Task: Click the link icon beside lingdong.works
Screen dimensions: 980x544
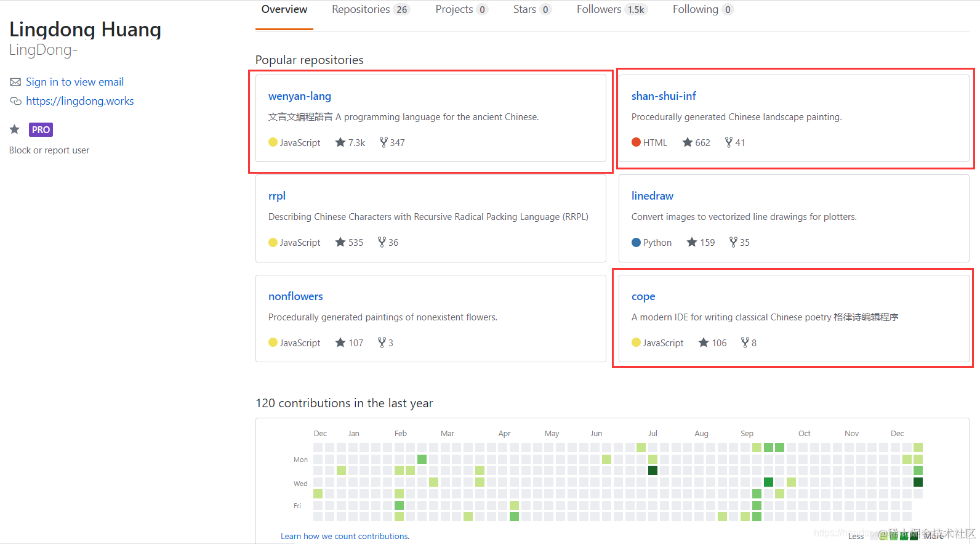Action: pyautogui.click(x=15, y=101)
